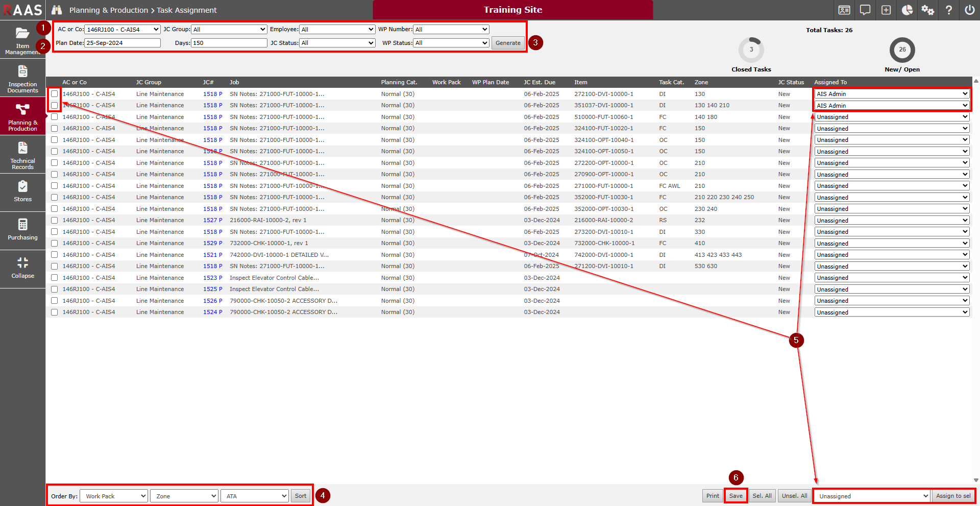Open Inspection Documents module
Image resolution: width=980 pixels, height=506 pixels.
pos(22,79)
